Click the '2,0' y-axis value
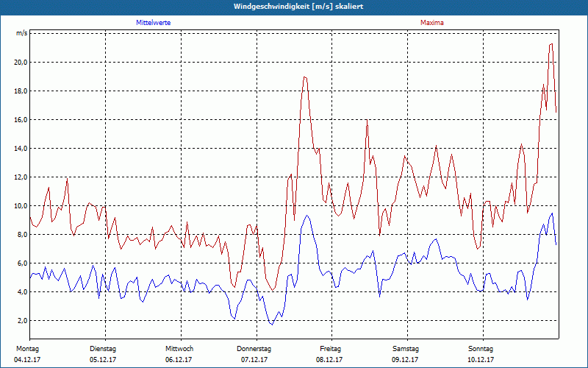 tap(22, 321)
